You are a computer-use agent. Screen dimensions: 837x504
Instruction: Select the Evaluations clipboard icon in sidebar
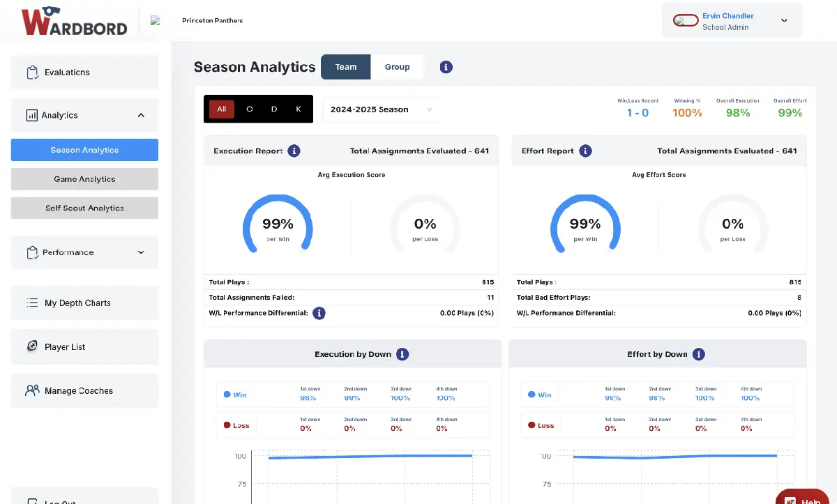(x=31, y=72)
